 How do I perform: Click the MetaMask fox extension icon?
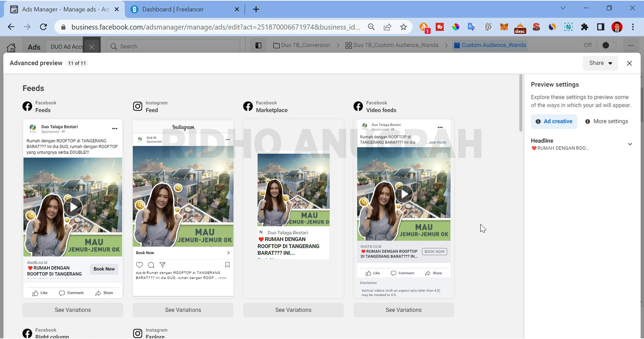click(x=504, y=27)
